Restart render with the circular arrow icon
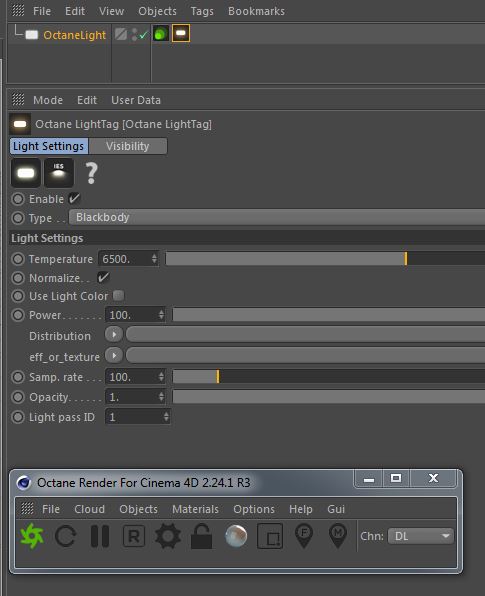Image resolution: width=485 pixels, height=596 pixels. (65, 536)
